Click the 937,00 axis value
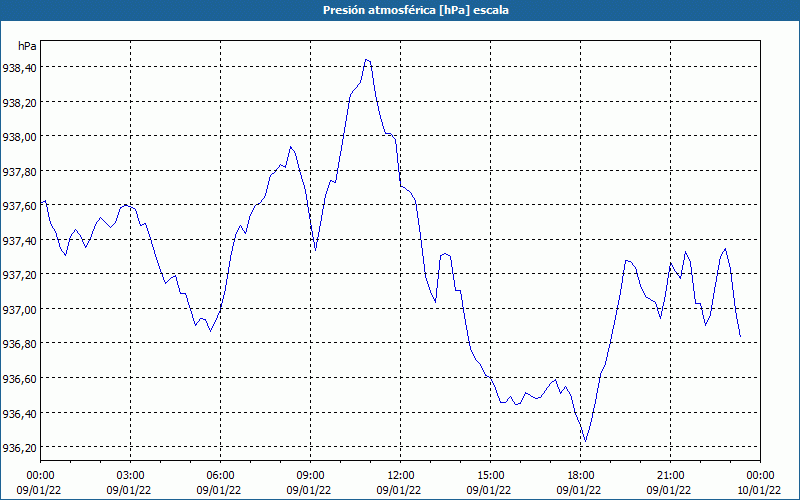Image resolution: width=800 pixels, height=500 pixels. coord(19,309)
